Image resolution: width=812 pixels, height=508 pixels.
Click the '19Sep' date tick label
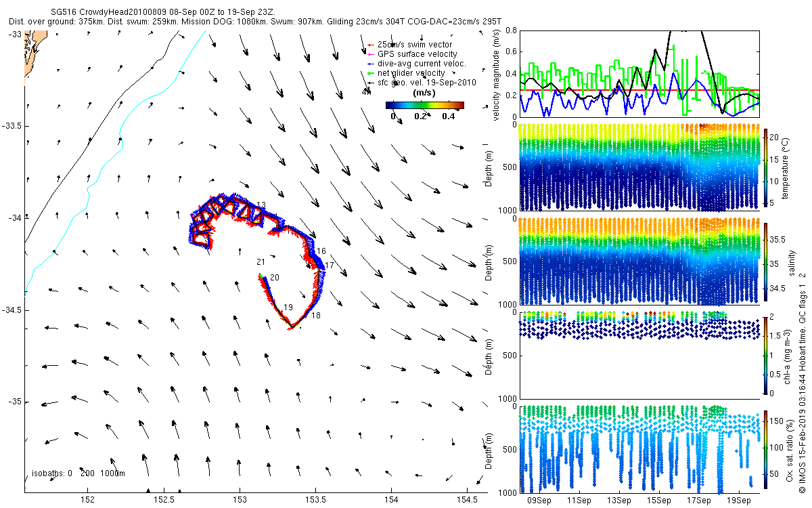[x=739, y=501]
